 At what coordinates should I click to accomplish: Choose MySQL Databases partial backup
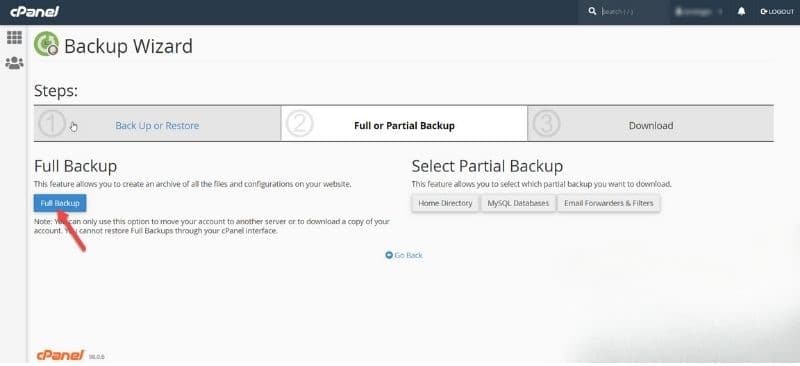click(x=518, y=203)
